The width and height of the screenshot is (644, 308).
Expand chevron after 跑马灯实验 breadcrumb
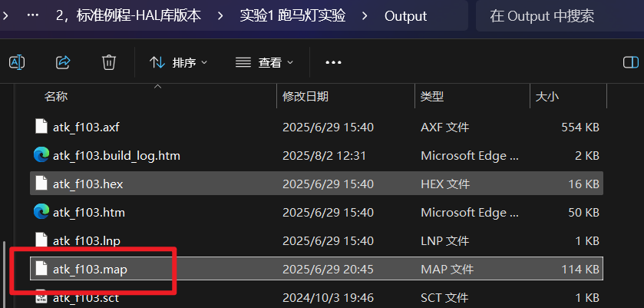pos(365,15)
